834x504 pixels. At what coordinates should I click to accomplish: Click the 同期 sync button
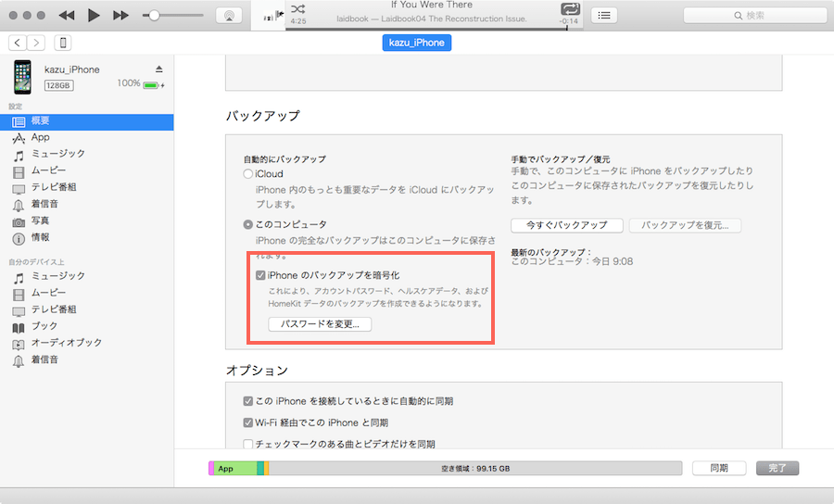tap(719, 468)
